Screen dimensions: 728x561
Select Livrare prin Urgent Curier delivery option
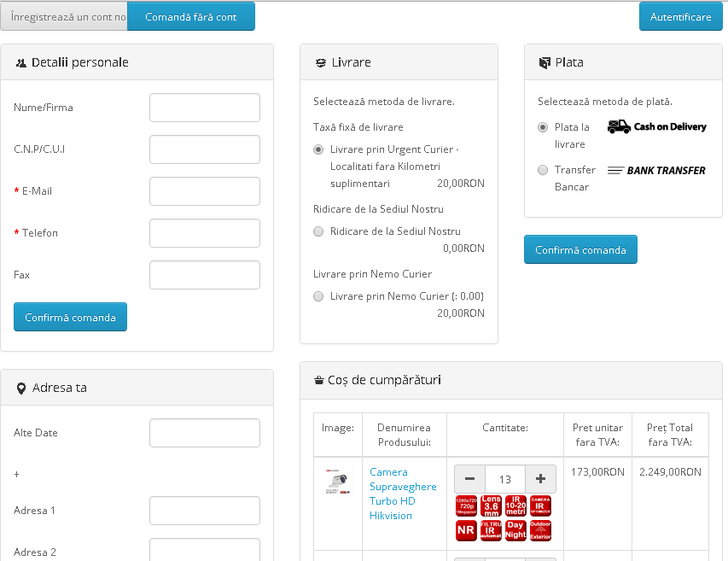(318, 149)
